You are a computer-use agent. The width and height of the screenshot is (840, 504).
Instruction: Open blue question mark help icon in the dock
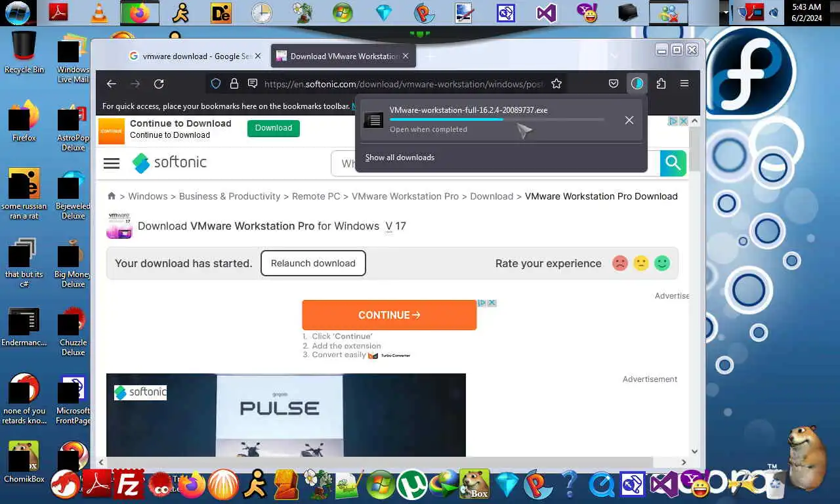570,486
